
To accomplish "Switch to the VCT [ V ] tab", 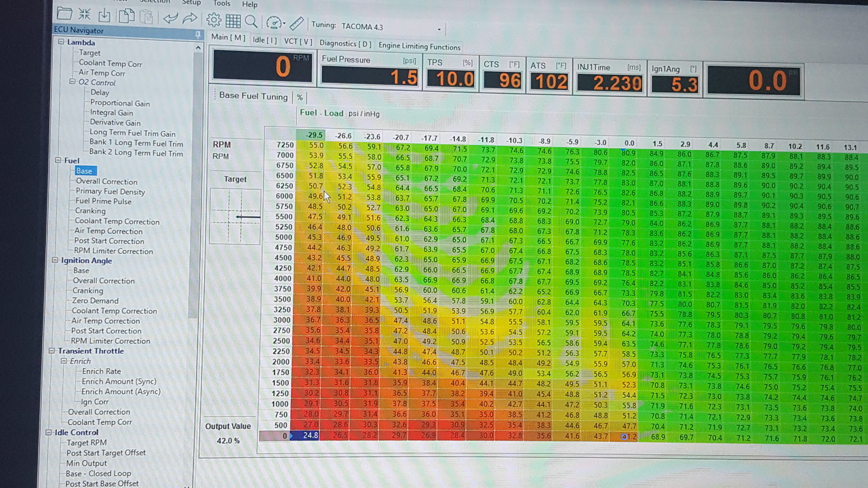I will pyautogui.click(x=298, y=41).
